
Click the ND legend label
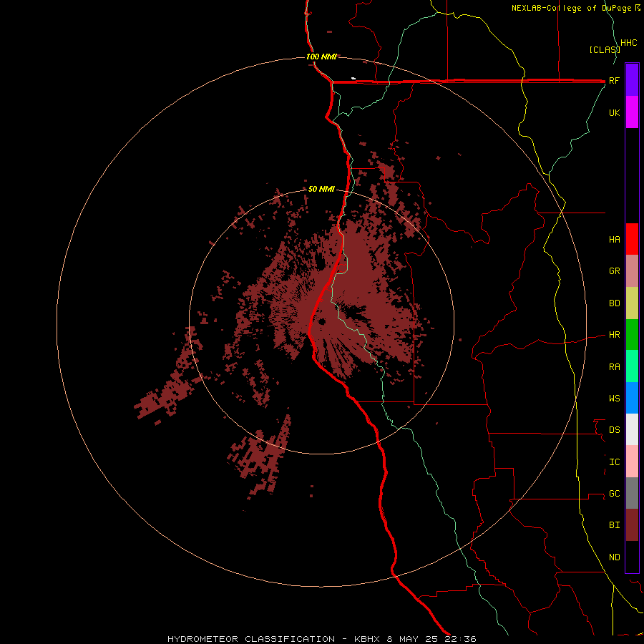tap(615, 557)
